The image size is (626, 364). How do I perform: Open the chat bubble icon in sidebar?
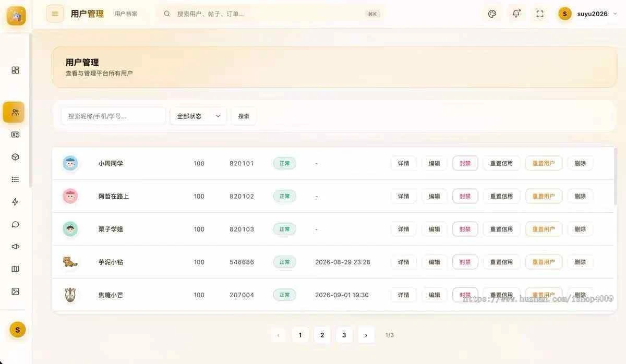tap(15, 224)
